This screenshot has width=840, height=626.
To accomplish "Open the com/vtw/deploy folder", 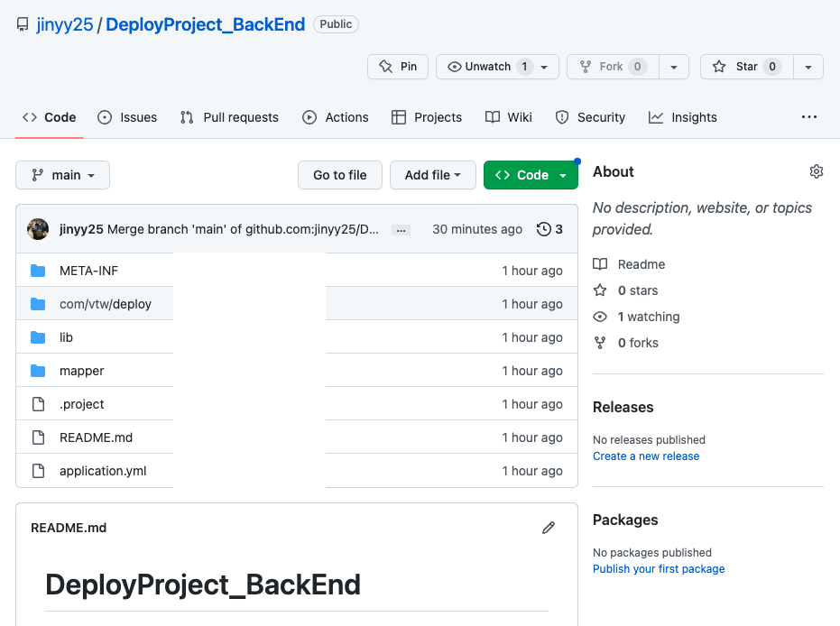I will point(106,304).
